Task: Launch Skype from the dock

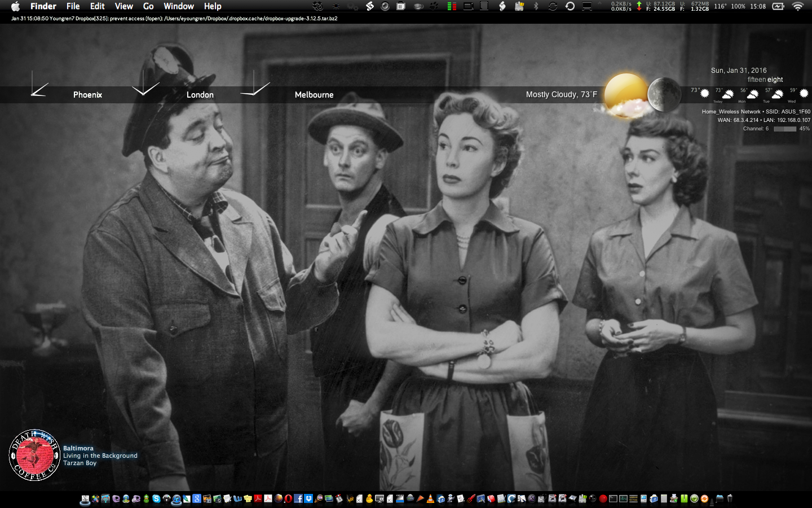Action: click(x=156, y=499)
